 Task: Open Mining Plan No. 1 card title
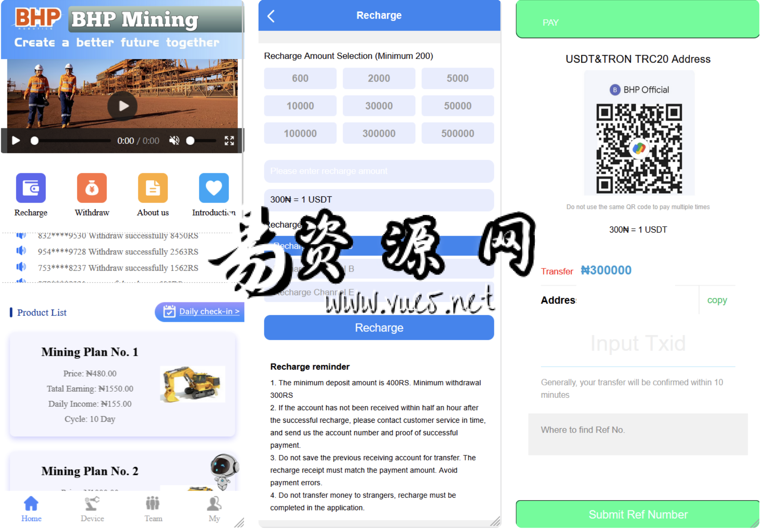[x=90, y=352]
